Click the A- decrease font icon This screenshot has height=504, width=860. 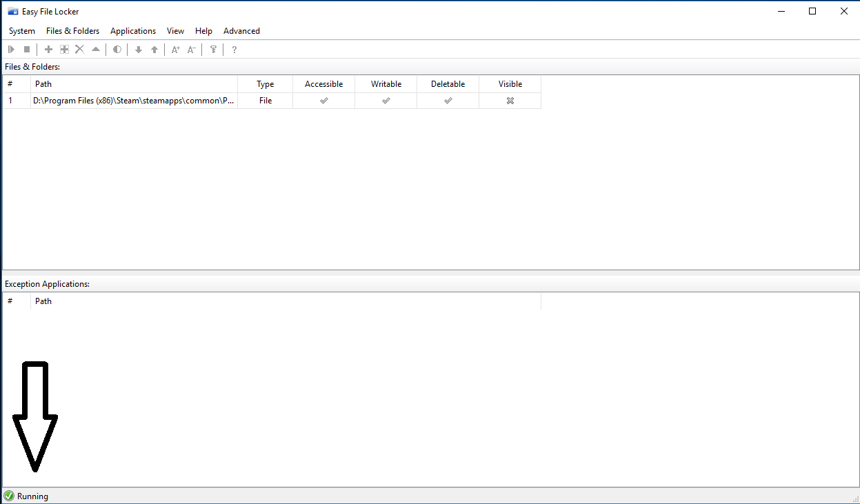(192, 50)
